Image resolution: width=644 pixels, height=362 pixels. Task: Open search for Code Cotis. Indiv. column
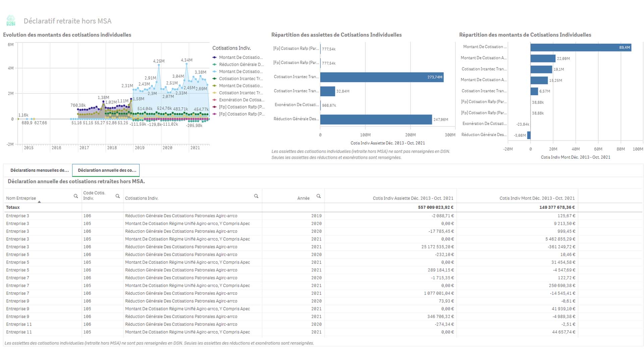click(118, 196)
